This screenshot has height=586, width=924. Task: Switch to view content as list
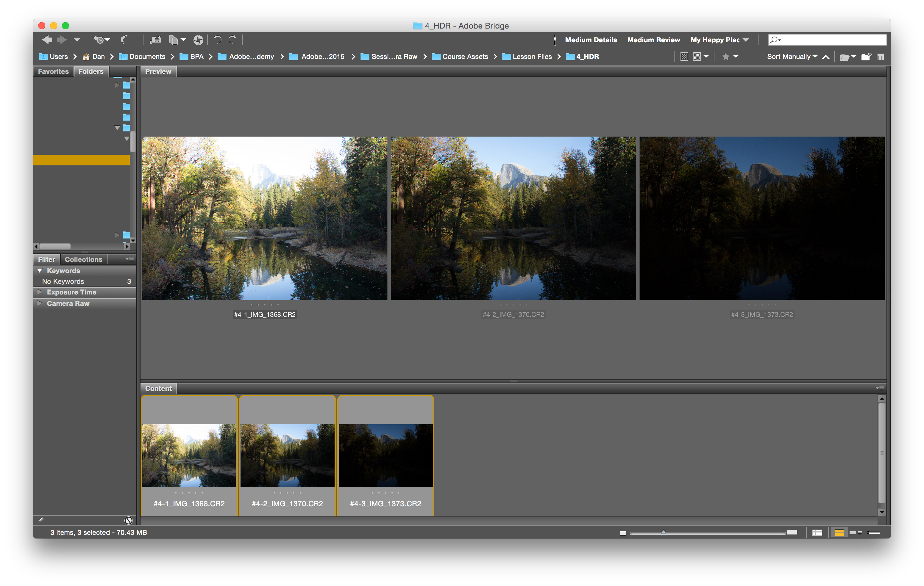click(874, 533)
